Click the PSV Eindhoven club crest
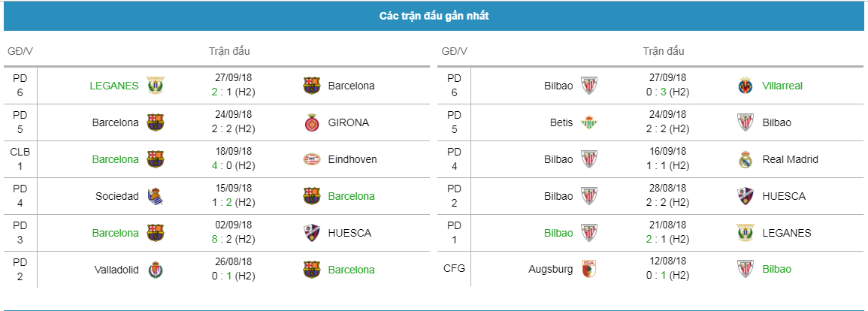Screen dimensions: 868x311 [311, 159]
